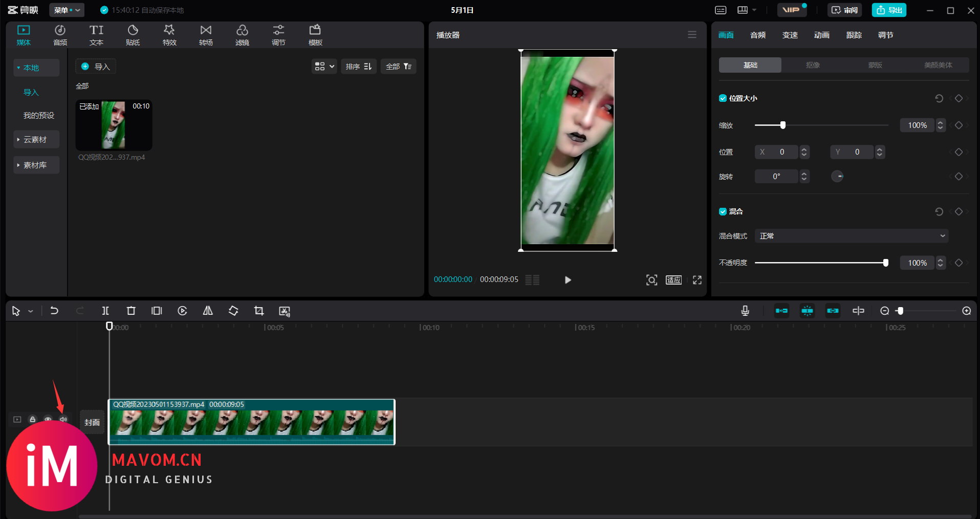
Task: Click the undo arrow in timeline toolbar
Action: [54, 311]
